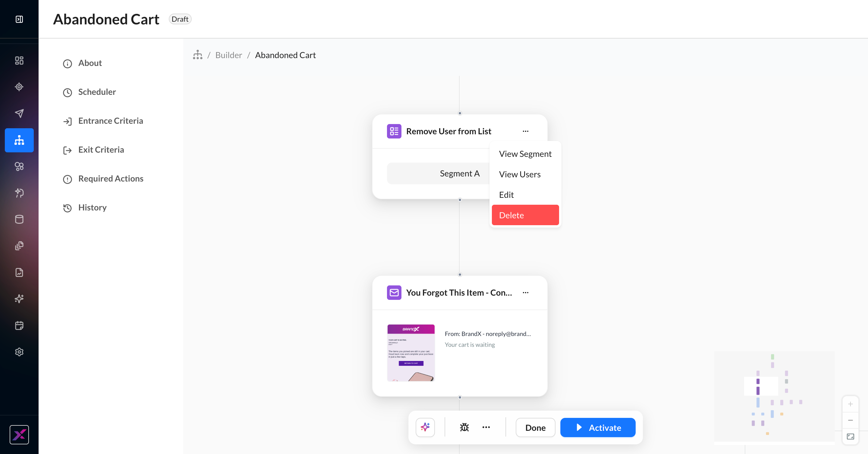Open the settings gear icon in sidebar
The width and height of the screenshot is (868, 454).
(x=19, y=352)
